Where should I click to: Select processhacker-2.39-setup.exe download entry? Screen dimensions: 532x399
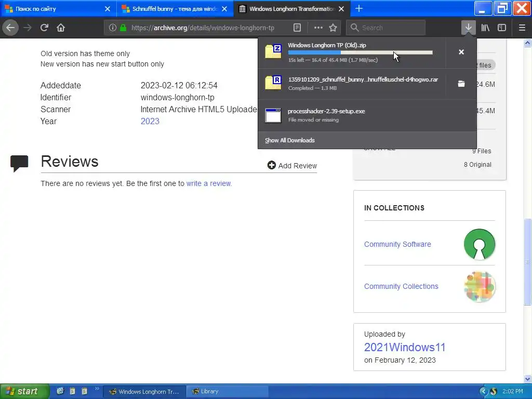click(367, 115)
